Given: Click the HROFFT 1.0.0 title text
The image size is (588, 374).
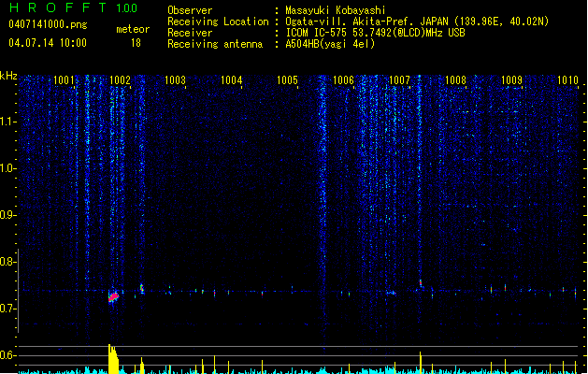Looking at the screenshot, I should pyautogui.click(x=74, y=7).
